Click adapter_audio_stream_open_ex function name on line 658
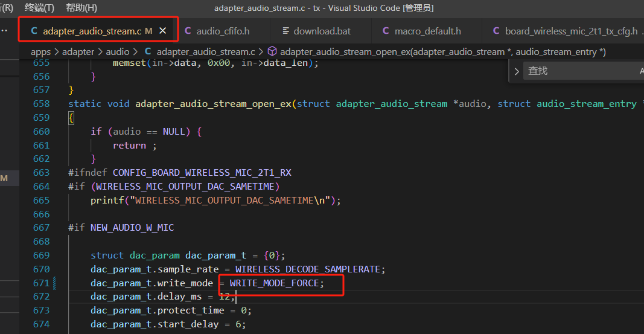 (213, 103)
